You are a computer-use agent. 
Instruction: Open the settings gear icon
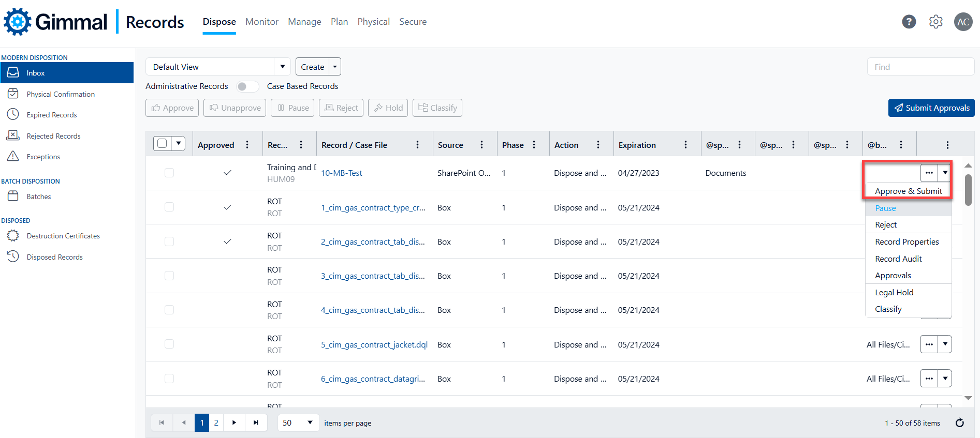coord(935,22)
